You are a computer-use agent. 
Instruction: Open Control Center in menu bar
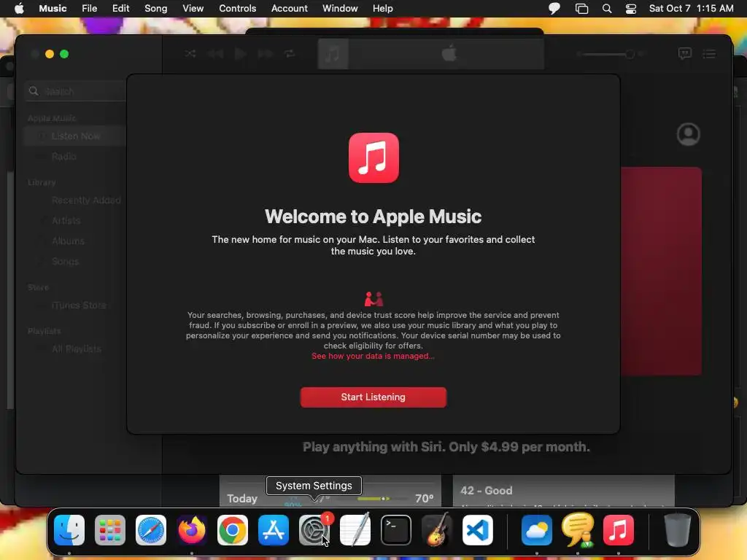pyautogui.click(x=631, y=9)
